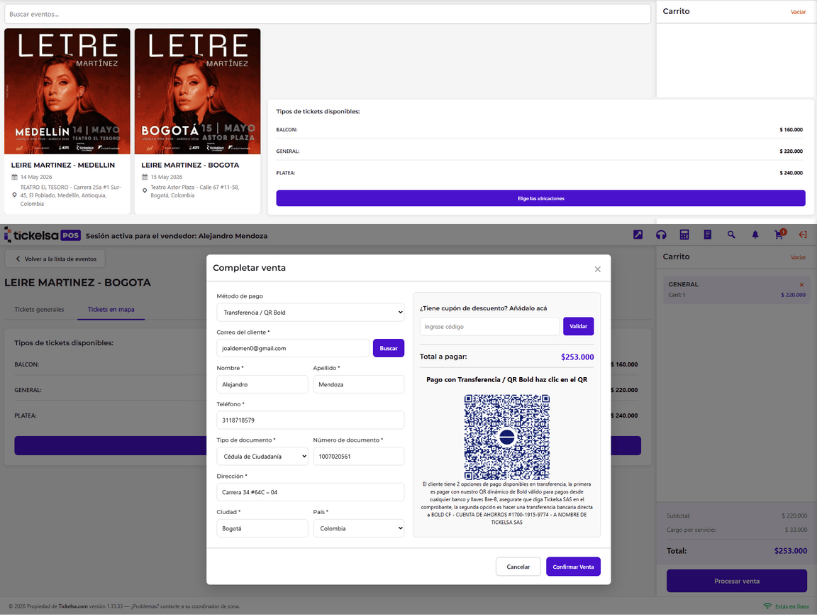Open the Método de pago dropdown
The height and width of the screenshot is (615, 817).
click(310, 312)
